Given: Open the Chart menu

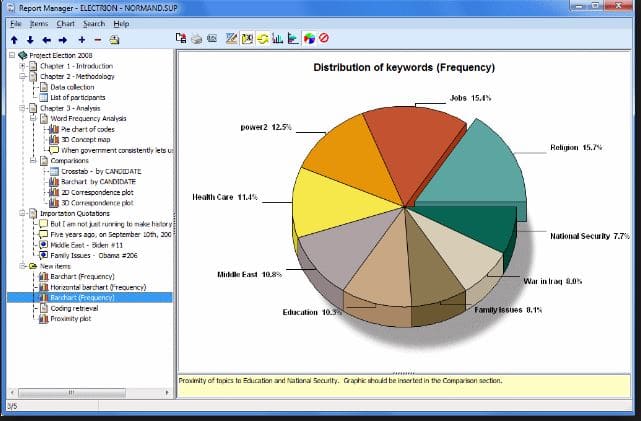Looking at the screenshot, I should [65, 24].
